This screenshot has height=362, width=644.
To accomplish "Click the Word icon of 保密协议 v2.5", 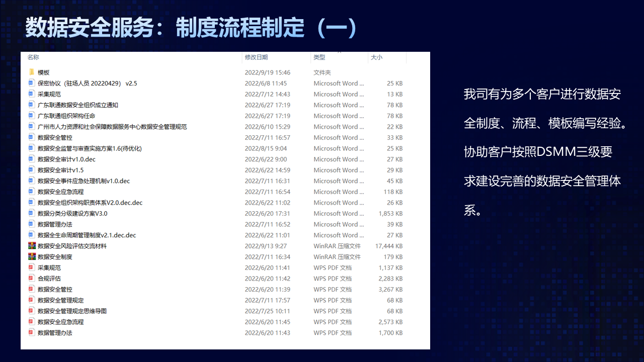I will pyautogui.click(x=31, y=83).
